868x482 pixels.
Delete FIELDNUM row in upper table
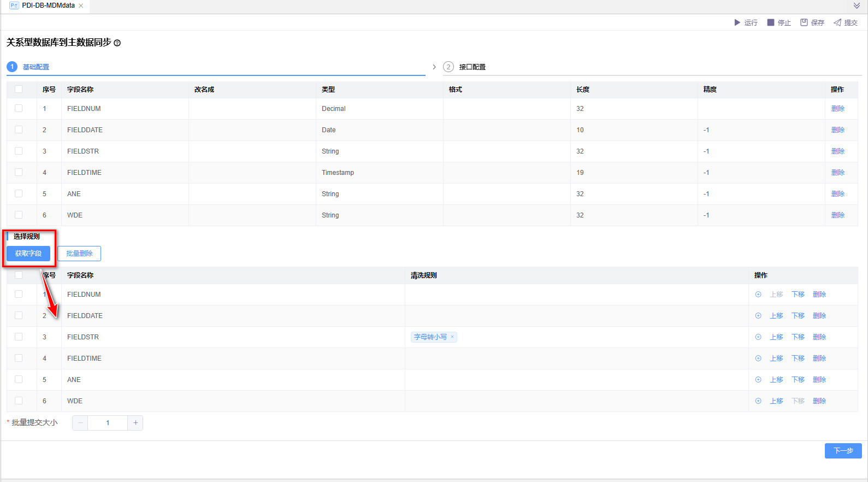tap(837, 109)
